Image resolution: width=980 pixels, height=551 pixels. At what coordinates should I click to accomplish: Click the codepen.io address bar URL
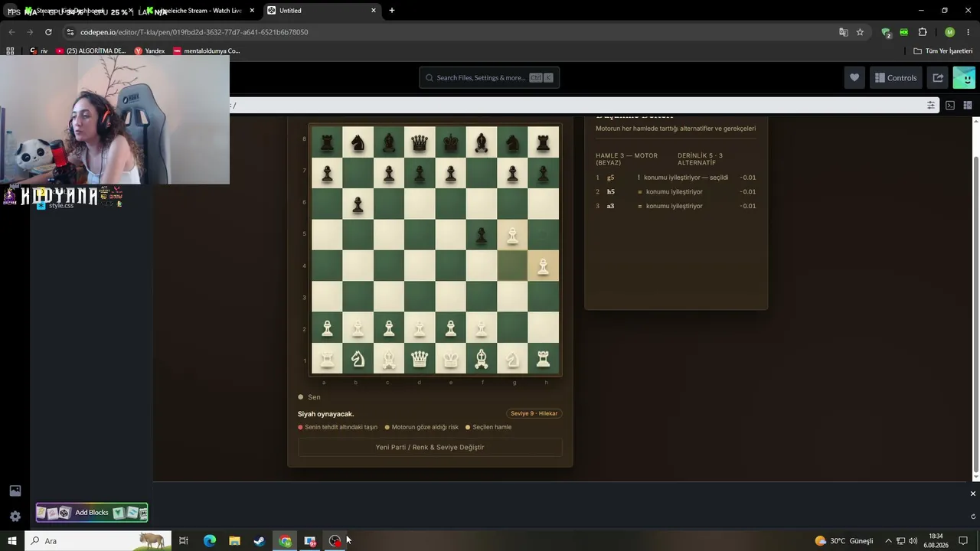194,32
